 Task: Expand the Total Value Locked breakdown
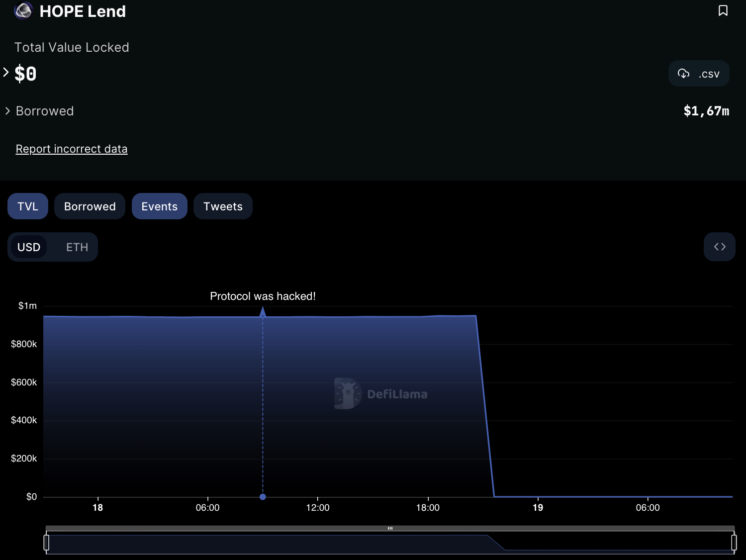[x=6, y=73]
